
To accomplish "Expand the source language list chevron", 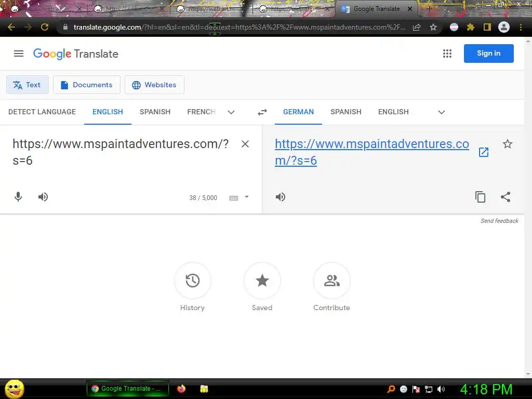I will pos(231,112).
